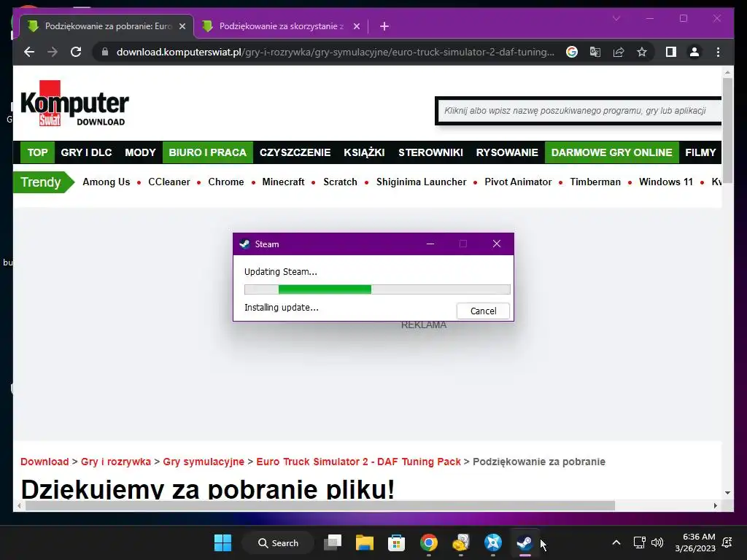
Task: Focus the program search input field
Action: 579,111
